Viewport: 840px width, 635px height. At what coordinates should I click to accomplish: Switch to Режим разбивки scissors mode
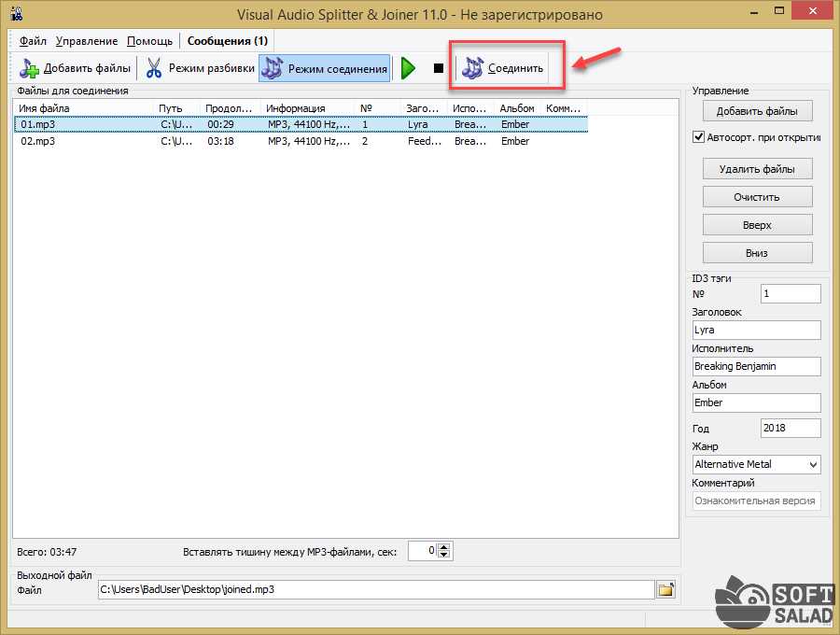coord(200,68)
